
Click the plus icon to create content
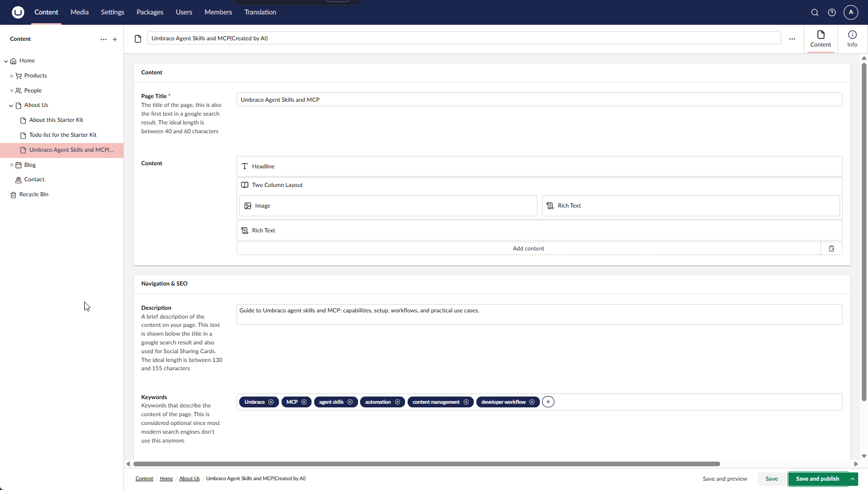115,39
